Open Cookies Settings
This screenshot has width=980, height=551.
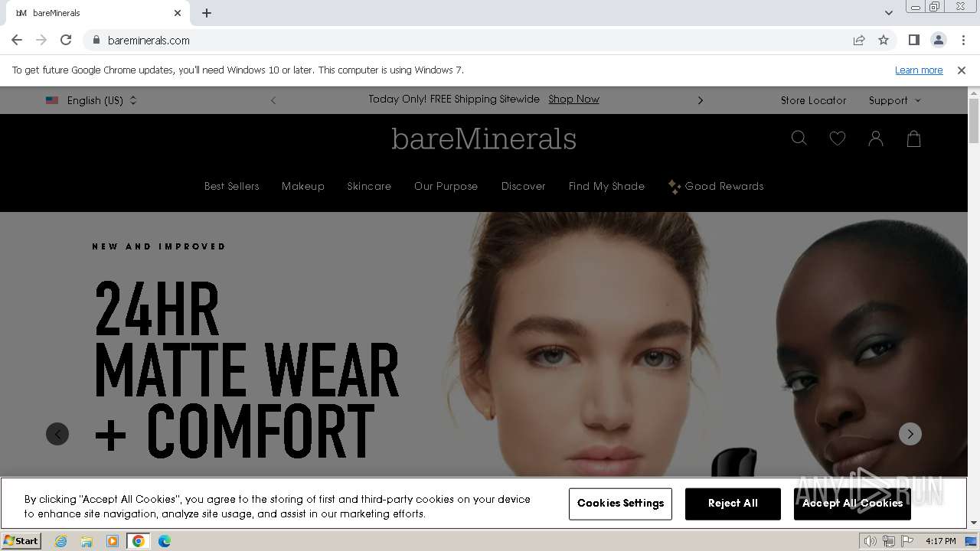620,504
